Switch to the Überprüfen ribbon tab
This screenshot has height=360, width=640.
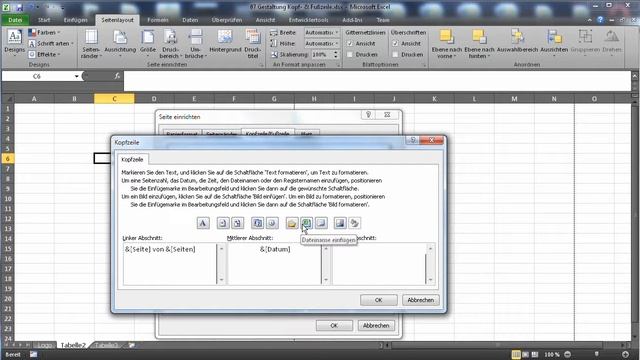click(227, 20)
